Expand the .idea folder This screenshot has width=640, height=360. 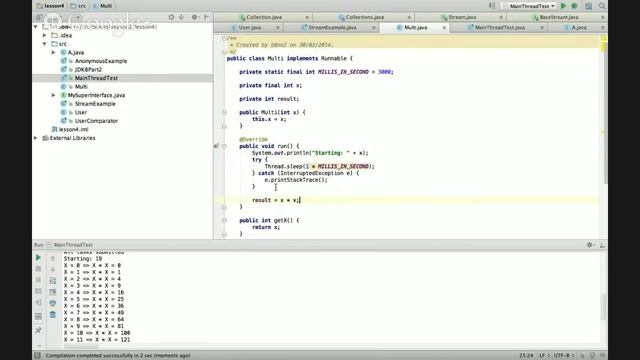[44, 36]
